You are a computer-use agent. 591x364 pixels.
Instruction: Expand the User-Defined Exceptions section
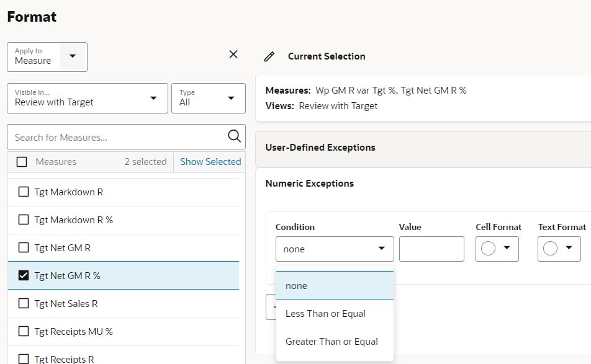tap(320, 148)
